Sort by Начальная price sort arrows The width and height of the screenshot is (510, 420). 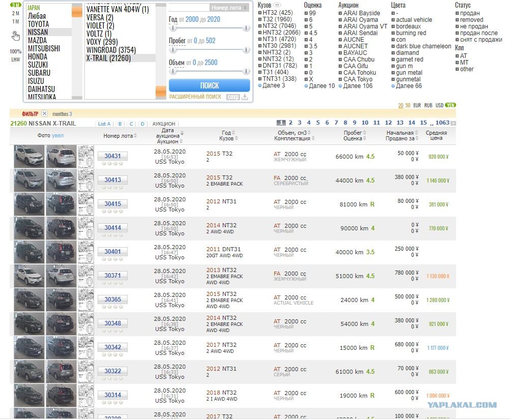pos(416,133)
